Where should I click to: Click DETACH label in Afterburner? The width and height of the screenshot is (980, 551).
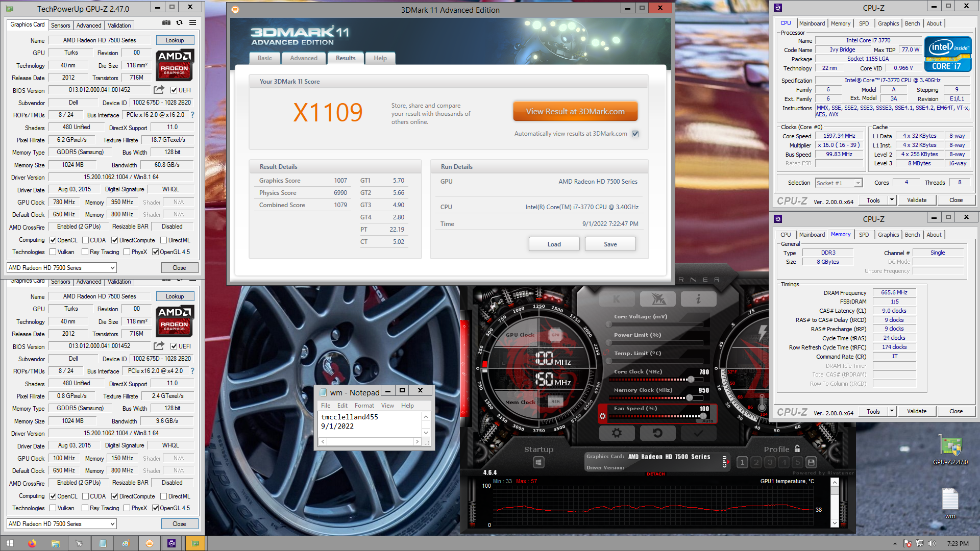(656, 474)
